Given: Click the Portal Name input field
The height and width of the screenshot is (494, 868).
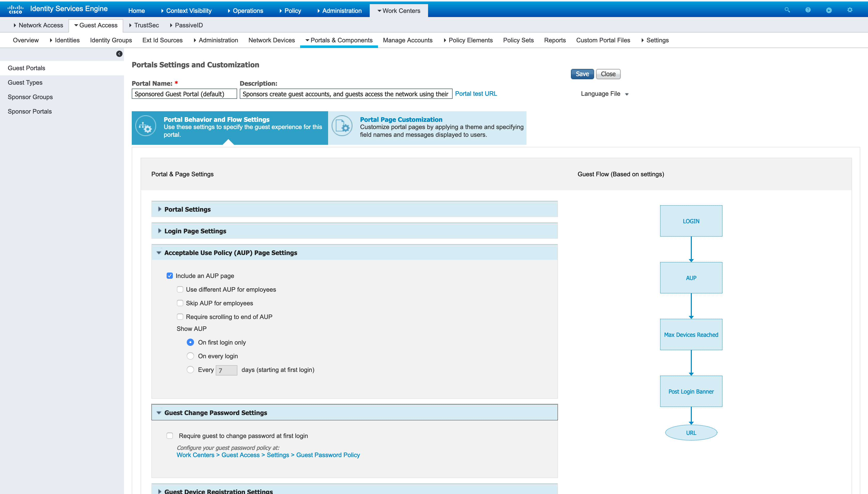Looking at the screenshot, I should [x=184, y=94].
